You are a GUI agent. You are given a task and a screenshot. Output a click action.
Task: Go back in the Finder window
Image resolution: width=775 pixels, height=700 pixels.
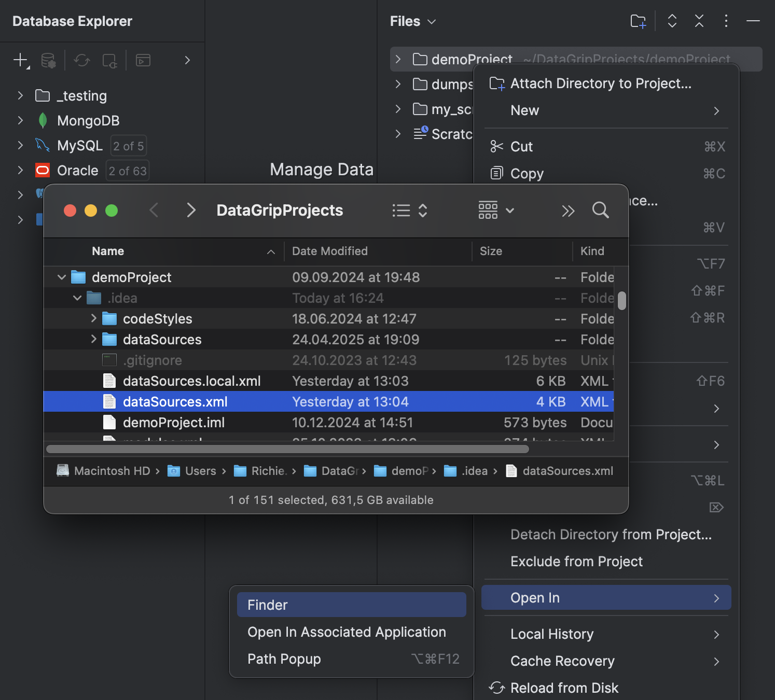154,210
